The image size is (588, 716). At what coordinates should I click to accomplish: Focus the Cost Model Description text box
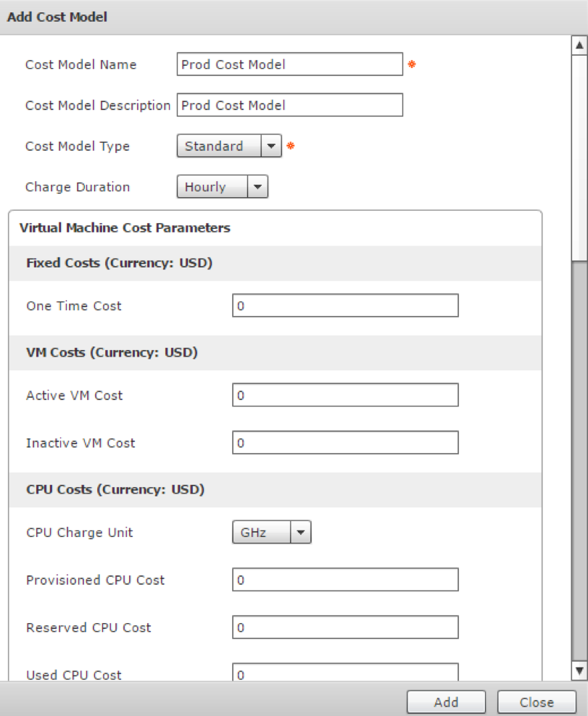(289, 105)
